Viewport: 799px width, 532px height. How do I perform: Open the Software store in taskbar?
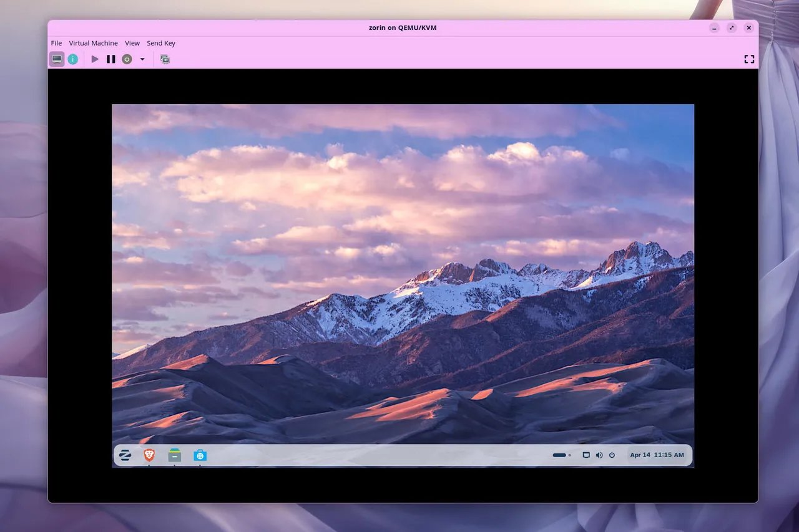pyautogui.click(x=200, y=455)
